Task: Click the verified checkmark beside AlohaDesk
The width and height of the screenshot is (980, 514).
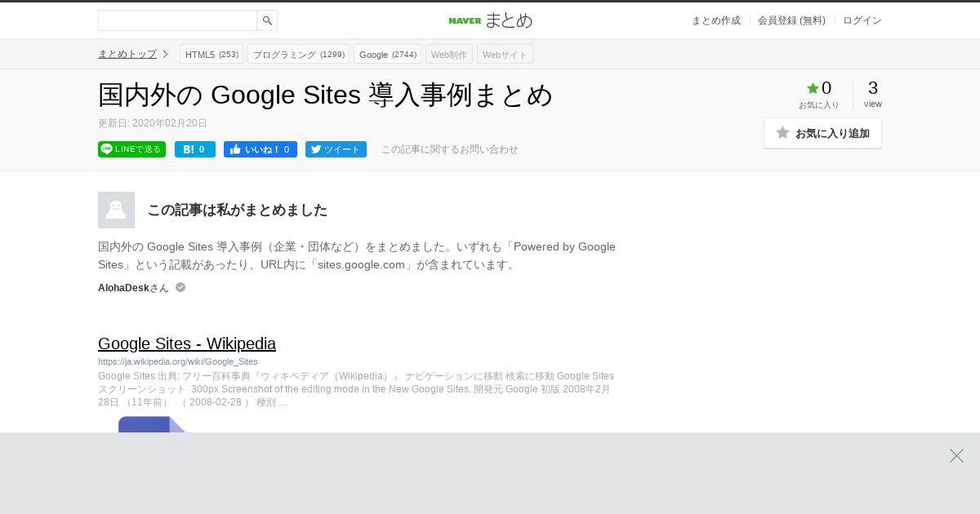Action: pos(180,287)
